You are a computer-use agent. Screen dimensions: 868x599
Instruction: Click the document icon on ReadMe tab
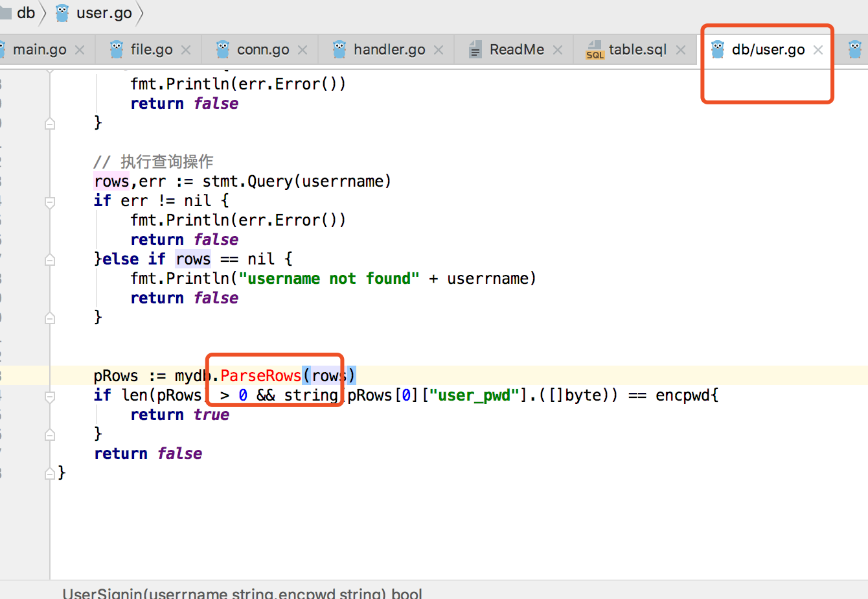tap(475, 50)
